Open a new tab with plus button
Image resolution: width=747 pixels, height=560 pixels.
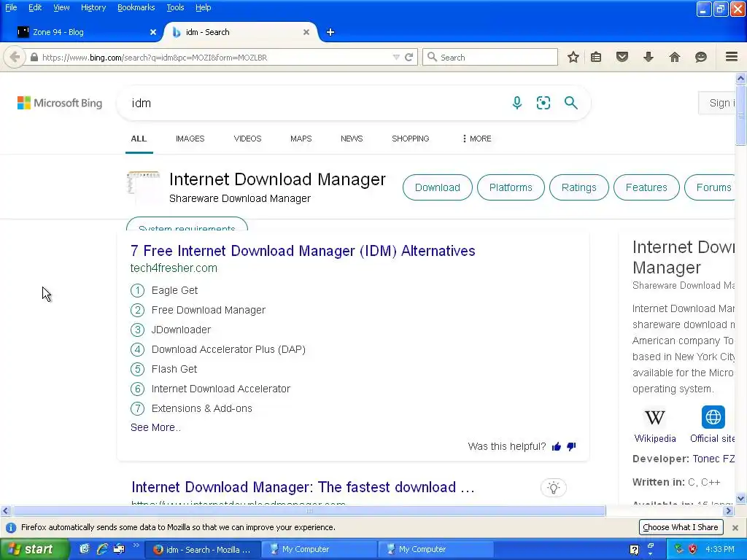point(330,32)
